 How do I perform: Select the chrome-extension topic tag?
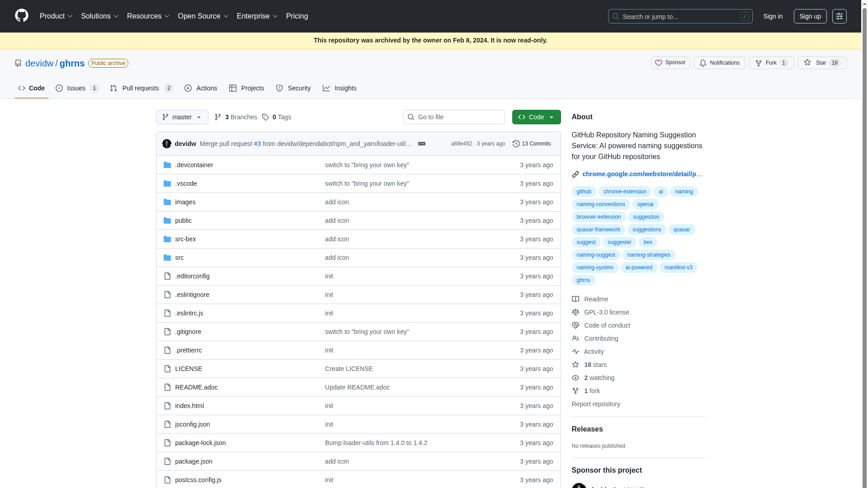coord(625,192)
